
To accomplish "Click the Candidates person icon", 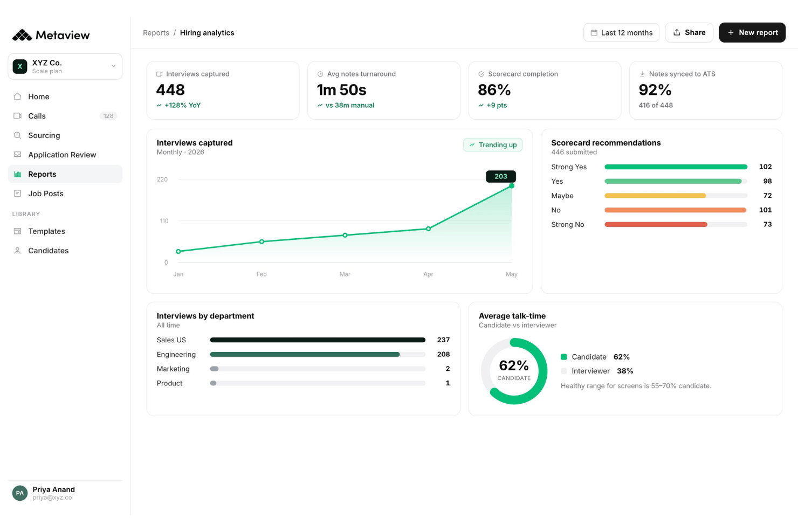I will click(17, 251).
